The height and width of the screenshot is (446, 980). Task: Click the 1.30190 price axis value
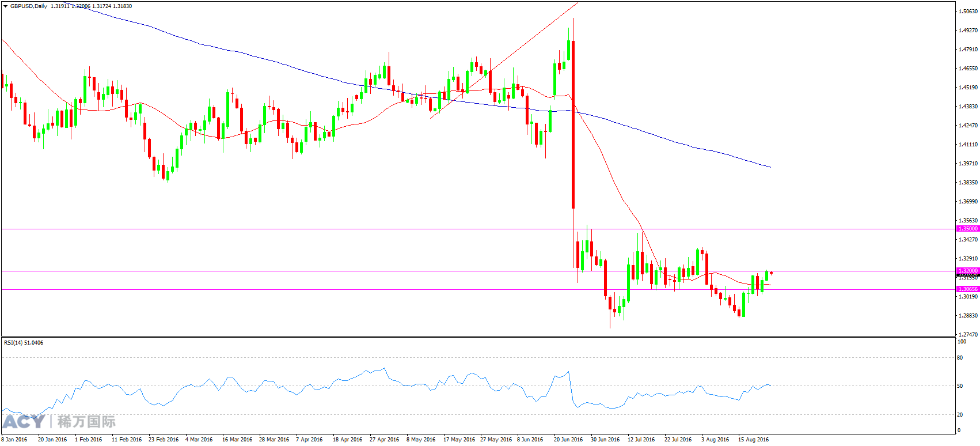point(968,296)
